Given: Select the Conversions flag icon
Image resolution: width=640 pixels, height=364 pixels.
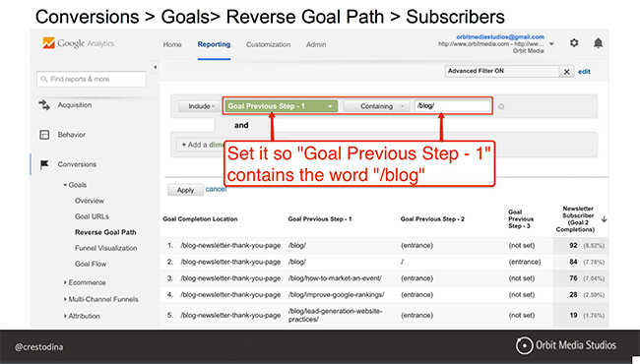Looking at the screenshot, I should click(44, 164).
